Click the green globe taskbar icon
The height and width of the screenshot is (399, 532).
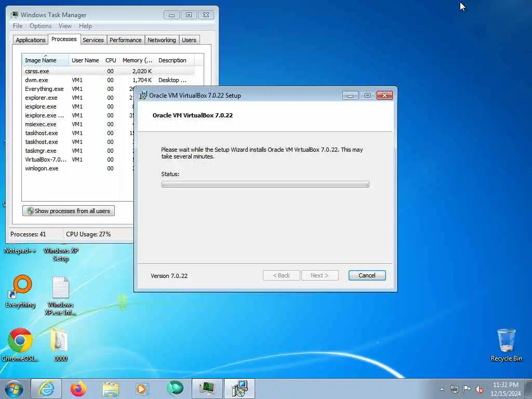pyautogui.click(x=175, y=388)
